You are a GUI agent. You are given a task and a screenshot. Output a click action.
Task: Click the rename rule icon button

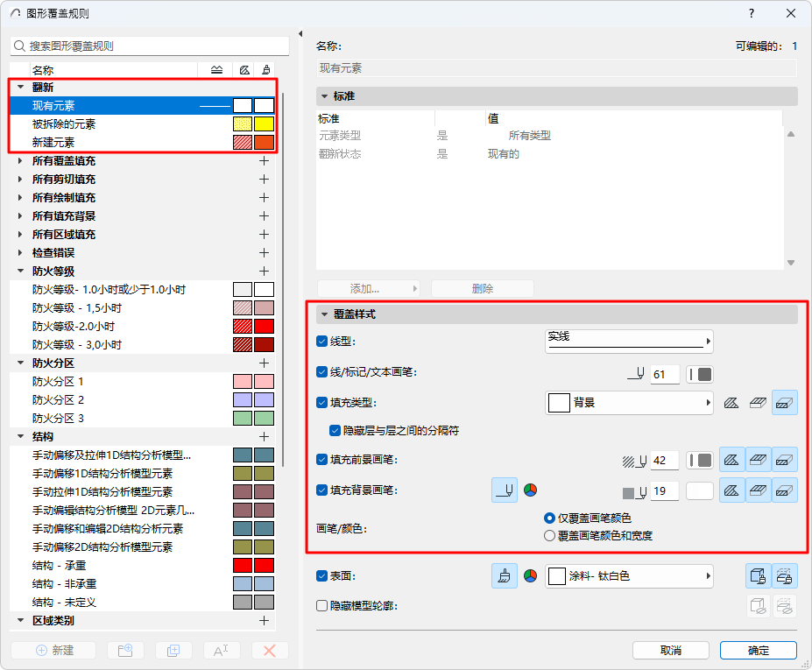(221, 651)
